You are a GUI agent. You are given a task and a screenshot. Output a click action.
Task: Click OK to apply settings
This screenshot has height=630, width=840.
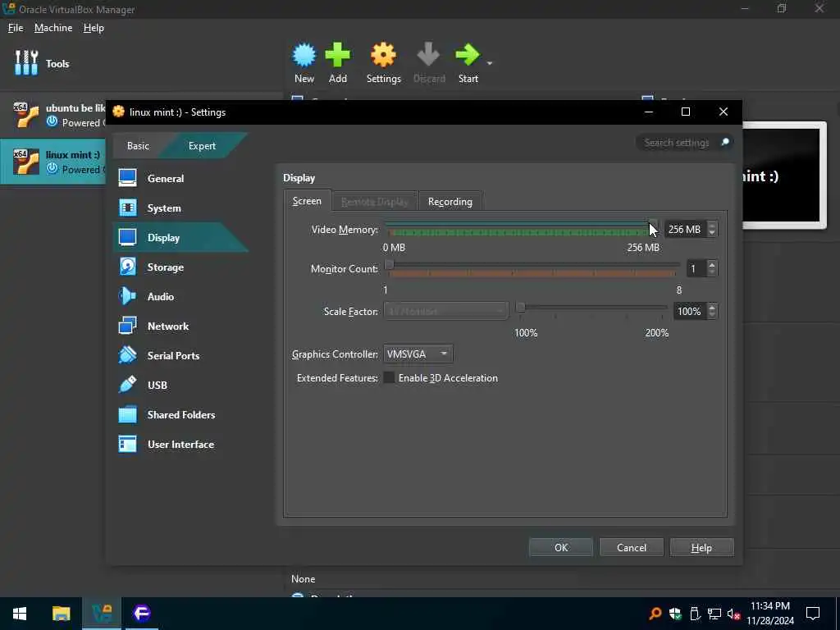561,547
